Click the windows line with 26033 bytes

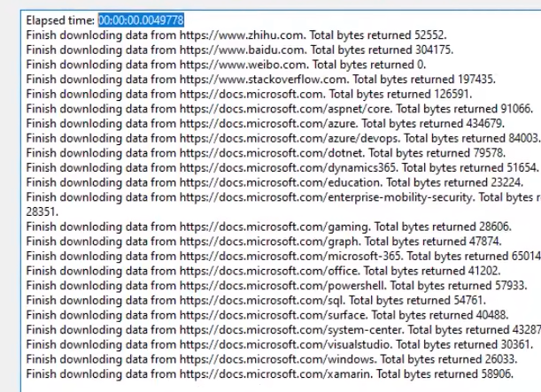tap(272, 359)
